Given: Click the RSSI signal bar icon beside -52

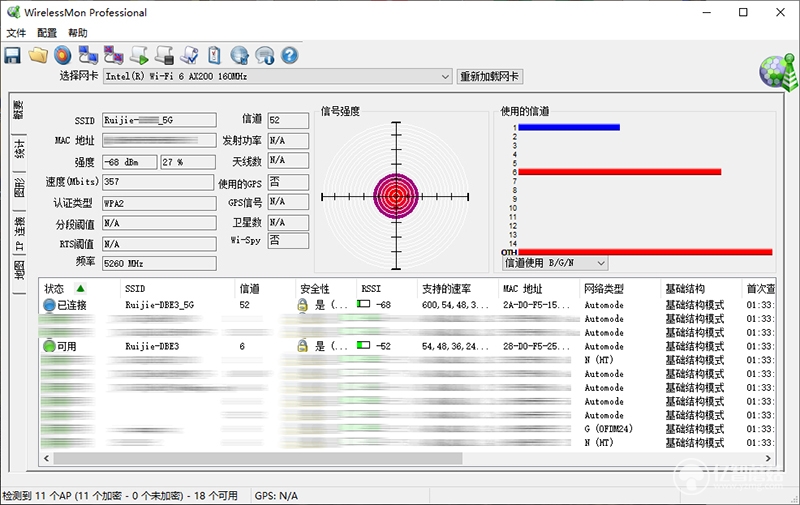Looking at the screenshot, I should [363, 345].
